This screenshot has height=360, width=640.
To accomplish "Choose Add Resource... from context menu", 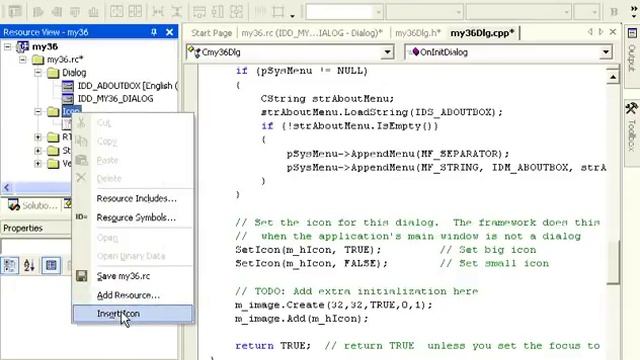I will (128, 295).
